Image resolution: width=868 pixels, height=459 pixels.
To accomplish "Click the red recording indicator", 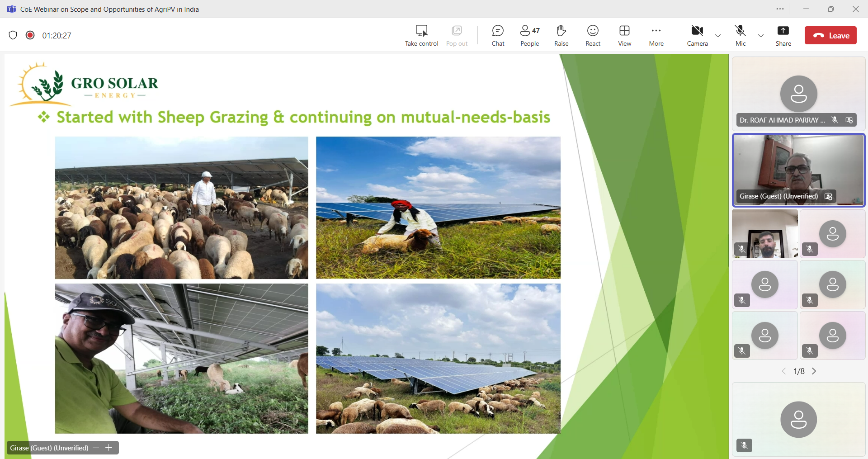I will tap(30, 35).
